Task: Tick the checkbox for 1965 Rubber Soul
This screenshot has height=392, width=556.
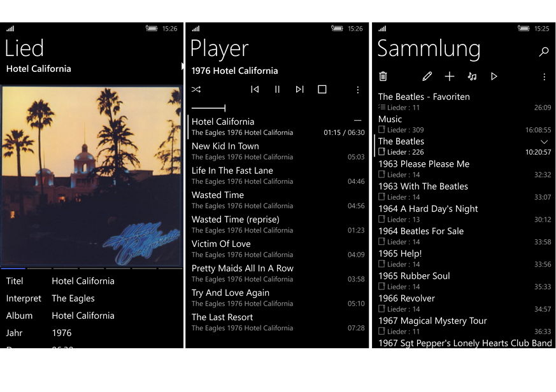Action: pyautogui.click(x=381, y=286)
